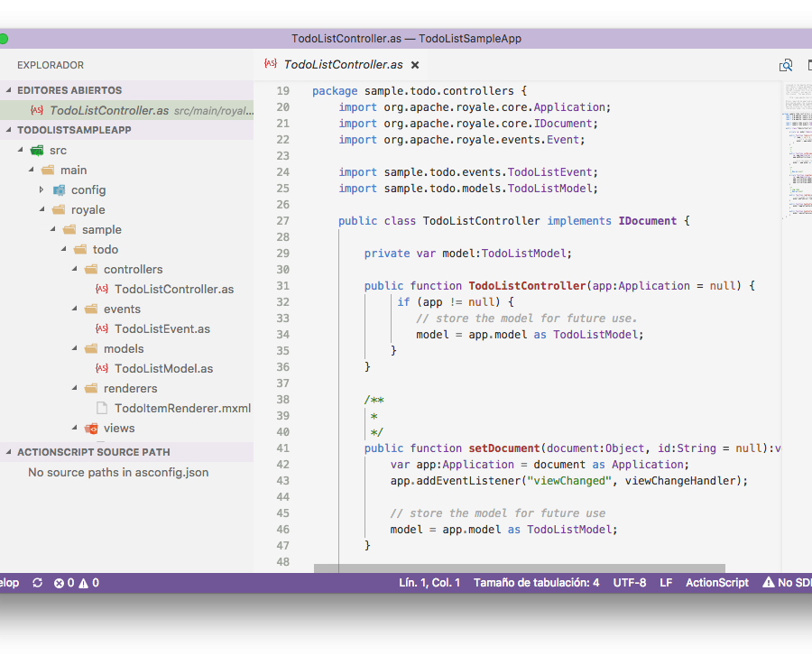Click the config folder icon in explorer
The height and width of the screenshot is (665, 812).
click(x=59, y=189)
